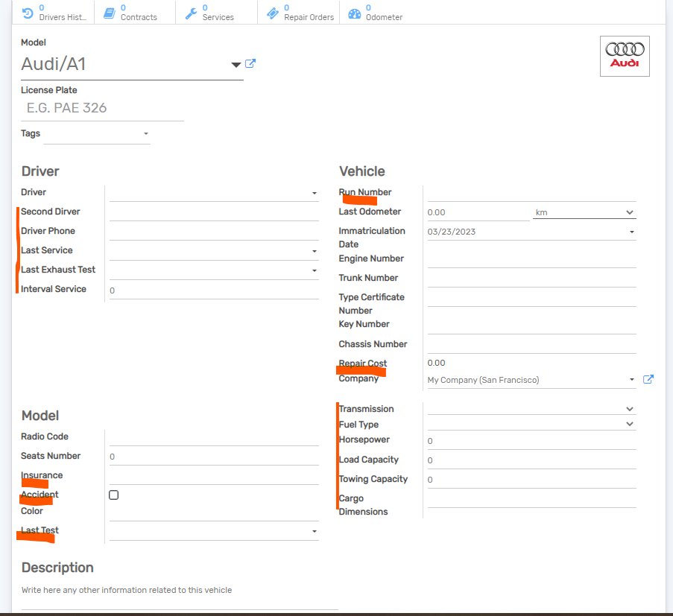Click the Description text area

coord(179,591)
